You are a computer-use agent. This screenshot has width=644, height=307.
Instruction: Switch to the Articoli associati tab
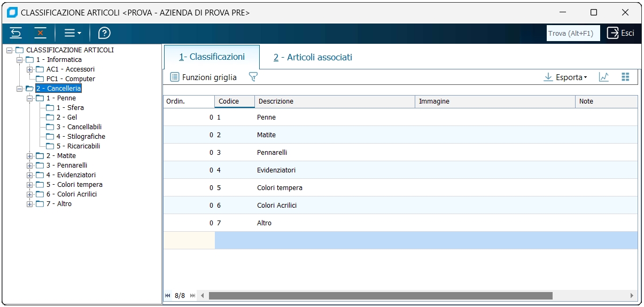[313, 57]
